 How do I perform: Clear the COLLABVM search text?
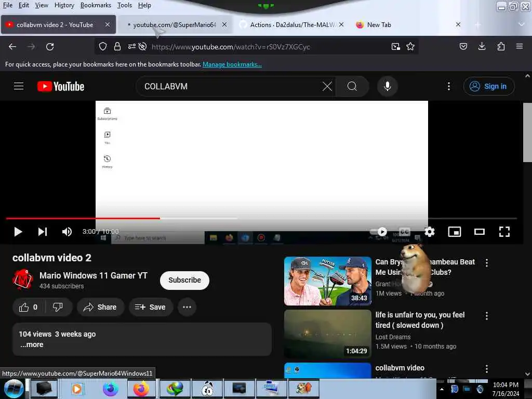[x=327, y=86]
